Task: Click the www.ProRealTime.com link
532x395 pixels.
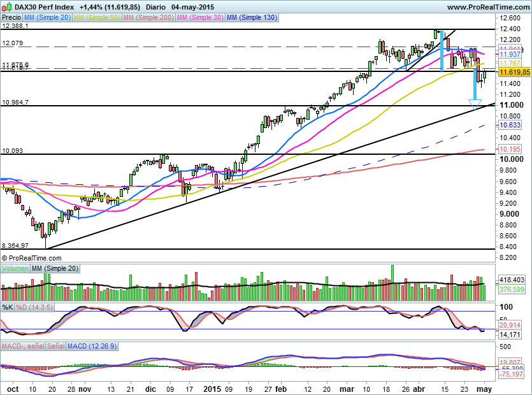Action: [x=489, y=7]
